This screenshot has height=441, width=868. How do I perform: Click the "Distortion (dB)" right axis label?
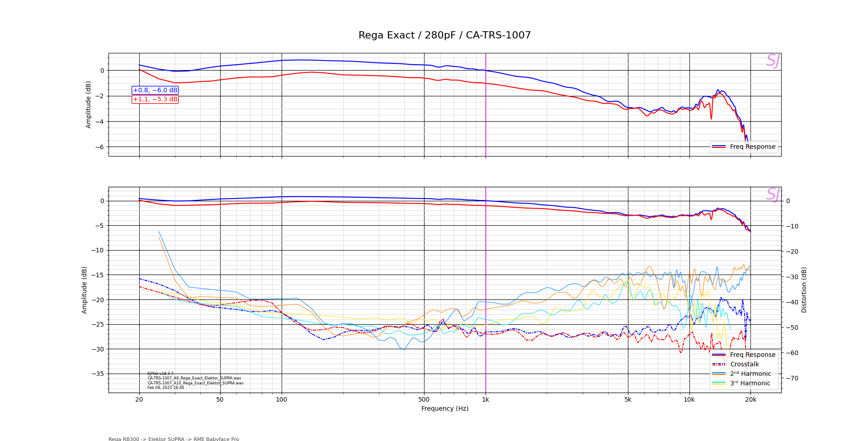click(x=804, y=290)
